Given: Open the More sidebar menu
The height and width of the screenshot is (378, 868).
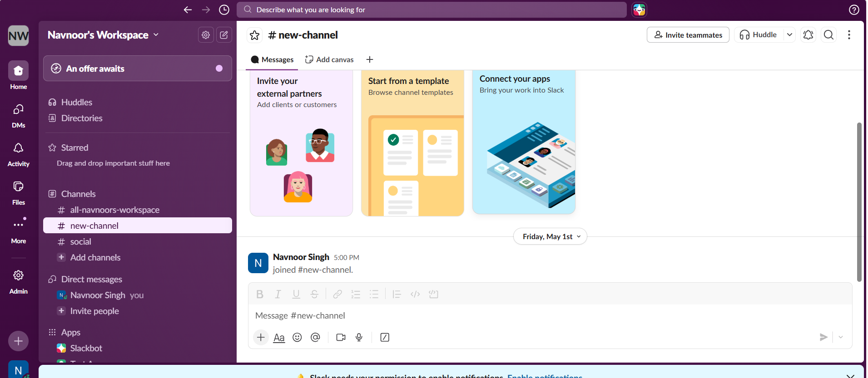Looking at the screenshot, I should click(19, 231).
